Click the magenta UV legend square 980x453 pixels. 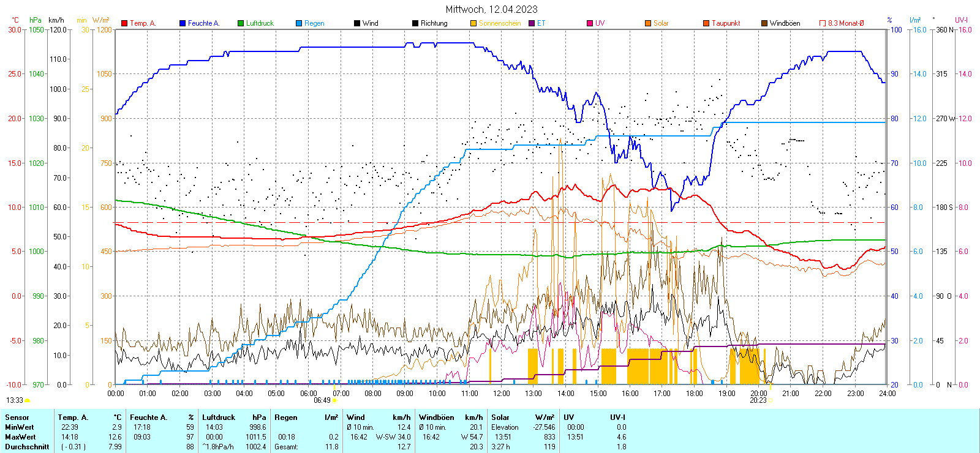pos(590,23)
